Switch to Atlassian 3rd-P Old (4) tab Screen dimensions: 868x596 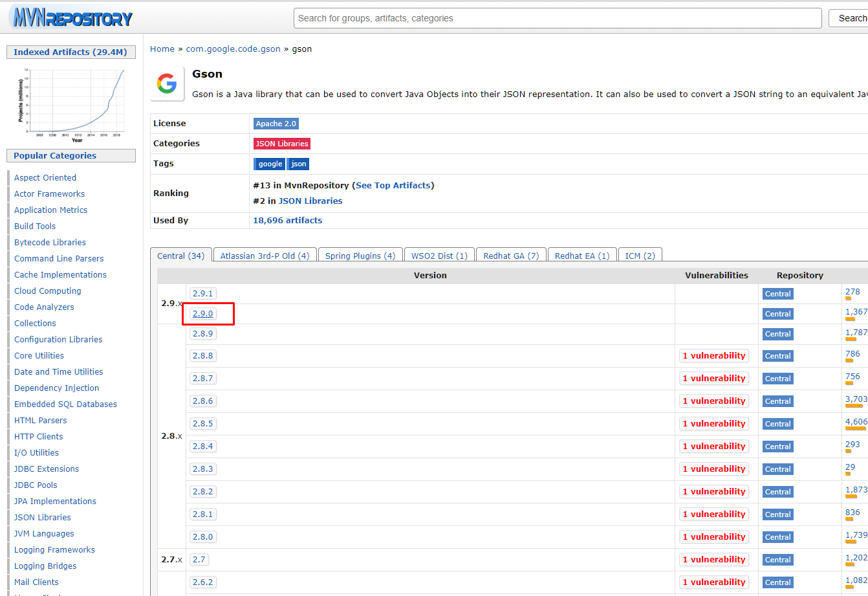265,256
